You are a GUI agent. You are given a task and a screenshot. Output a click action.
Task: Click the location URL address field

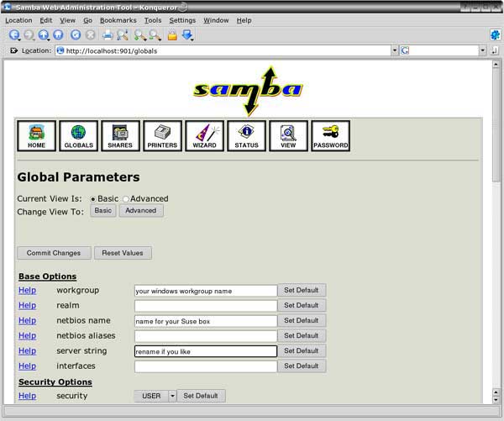[x=223, y=50]
